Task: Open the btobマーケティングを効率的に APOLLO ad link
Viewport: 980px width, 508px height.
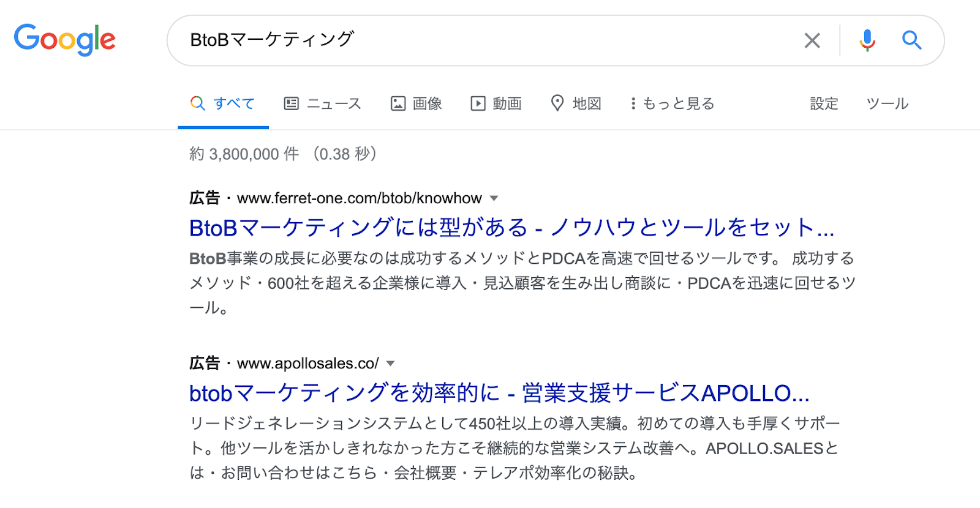Action: pyautogui.click(x=499, y=393)
